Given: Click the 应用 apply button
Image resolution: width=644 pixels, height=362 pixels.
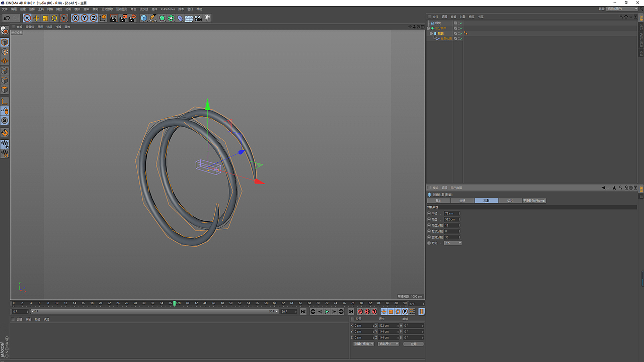Looking at the screenshot, I should pos(413,344).
